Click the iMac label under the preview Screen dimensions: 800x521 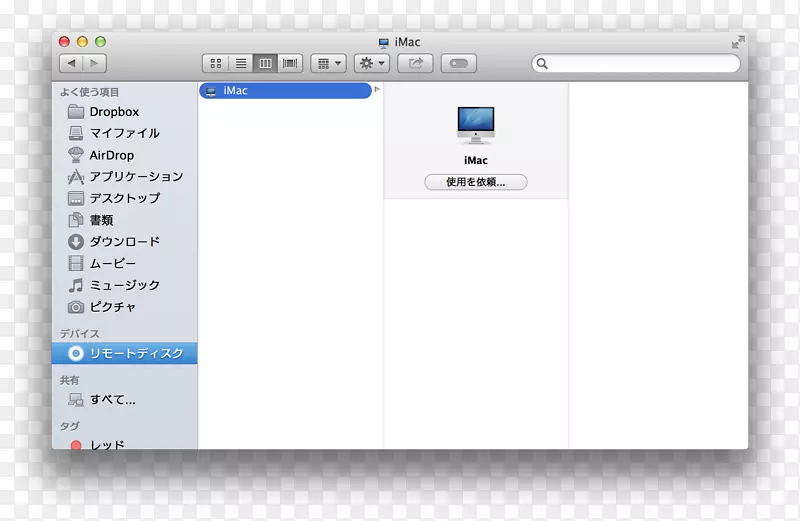tap(476, 160)
